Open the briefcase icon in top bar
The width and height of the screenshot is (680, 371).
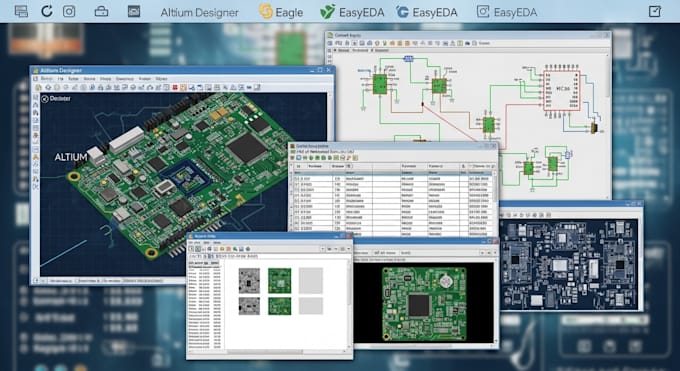101,11
